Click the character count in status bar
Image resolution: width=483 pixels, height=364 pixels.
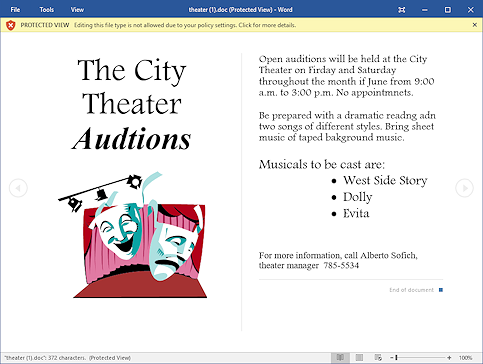point(67,358)
